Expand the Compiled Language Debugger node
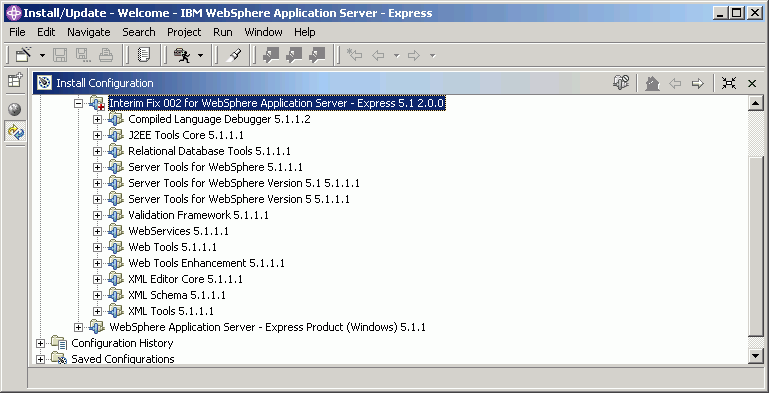The height and width of the screenshot is (393, 769). coord(97,119)
